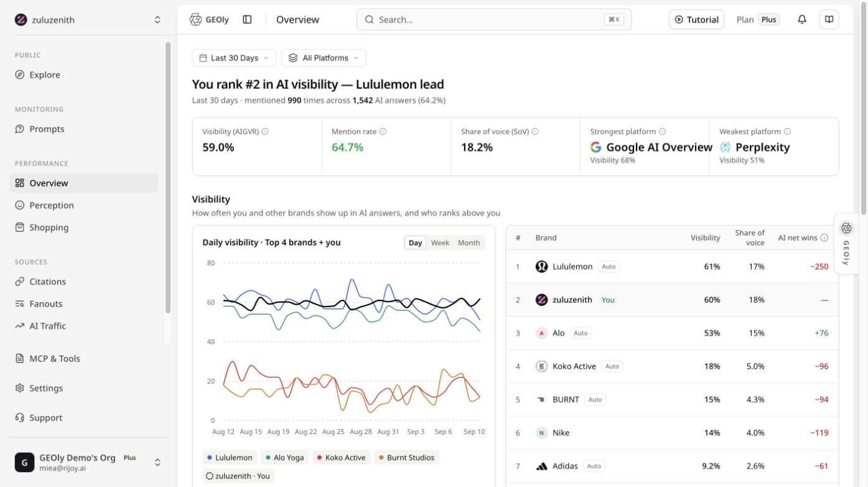The width and height of the screenshot is (868, 487).
Task: Click the info icon beside Mention rate
Action: tap(383, 132)
